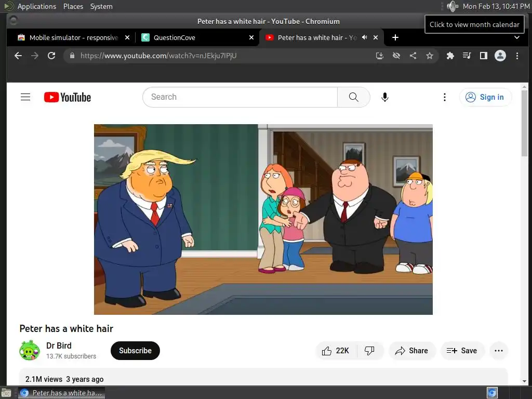Expand the tab search dropdown chevron
Screen dimensions: 532x399
517,37
